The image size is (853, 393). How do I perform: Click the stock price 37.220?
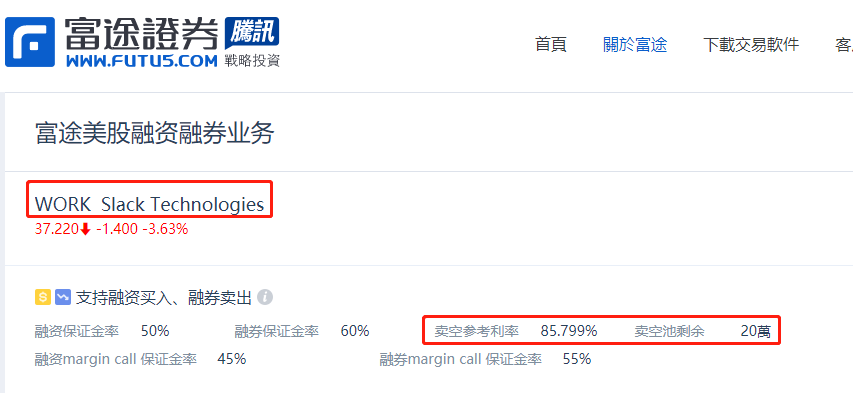(57, 230)
